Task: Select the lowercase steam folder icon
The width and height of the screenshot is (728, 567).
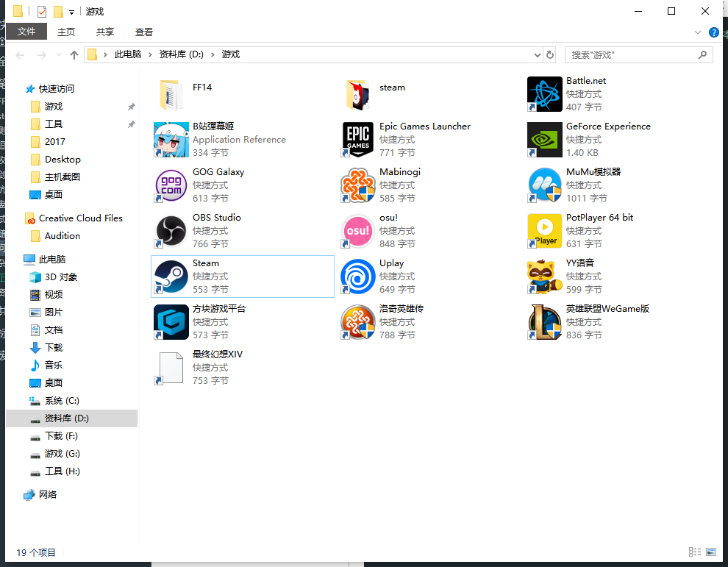Action: (358, 94)
